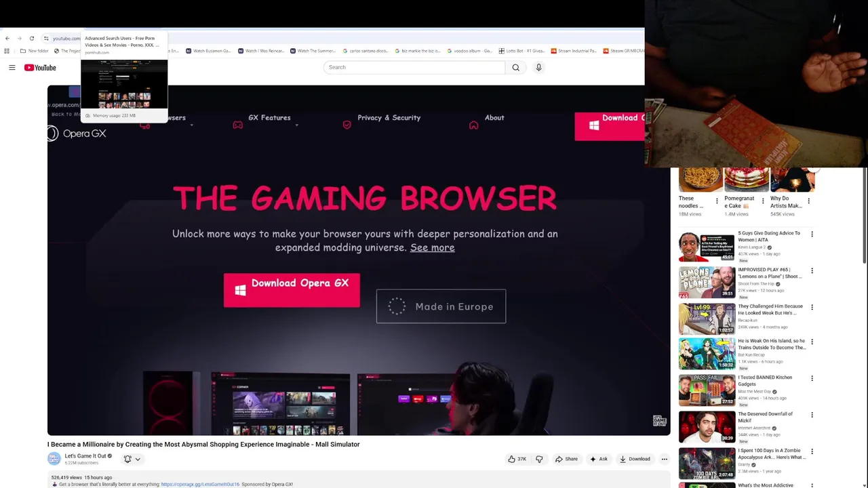Click the He is Weak On His Island title
The width and height of the screenshot is (868, 488).
772,344
